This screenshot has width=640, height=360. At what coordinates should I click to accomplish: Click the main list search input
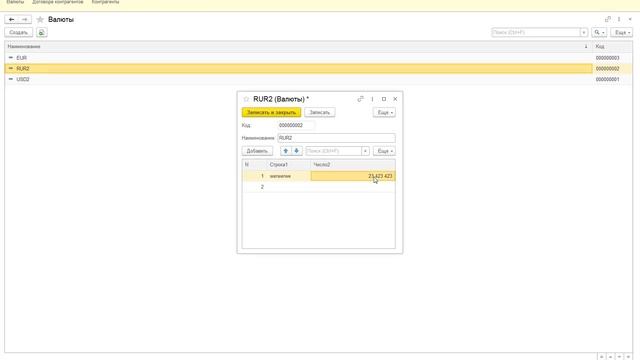pyautogui.click(x=536, y=32)
